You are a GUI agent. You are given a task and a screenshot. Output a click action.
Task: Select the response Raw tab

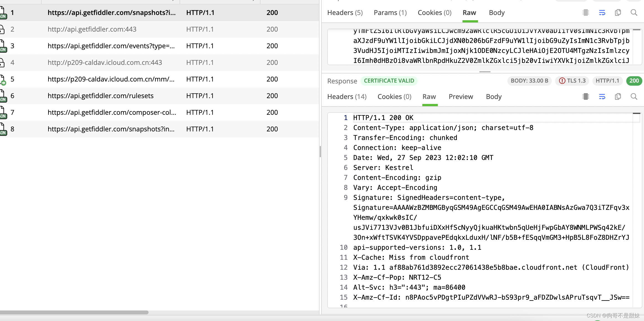[429, 97]
